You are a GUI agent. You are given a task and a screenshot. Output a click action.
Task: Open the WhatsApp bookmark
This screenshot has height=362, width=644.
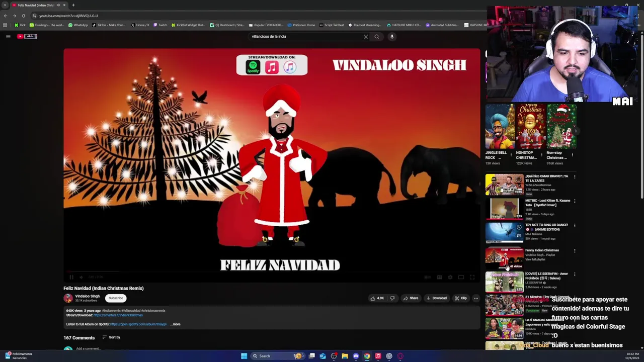(78, 25)
